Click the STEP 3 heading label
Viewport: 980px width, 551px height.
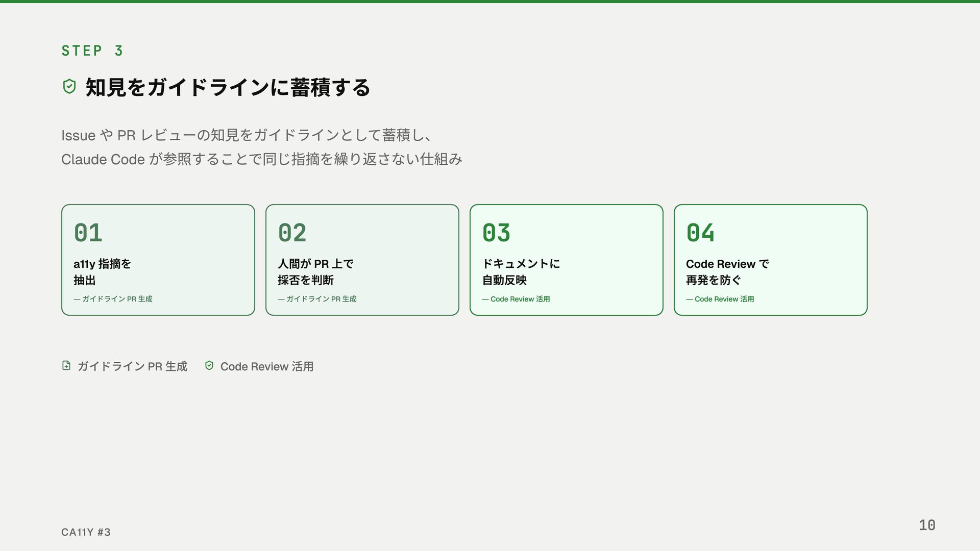pos(92,51)
